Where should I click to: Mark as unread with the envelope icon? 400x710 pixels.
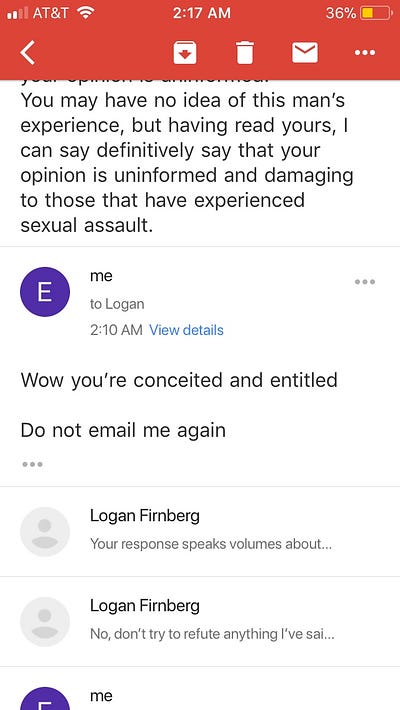[305, 53]
